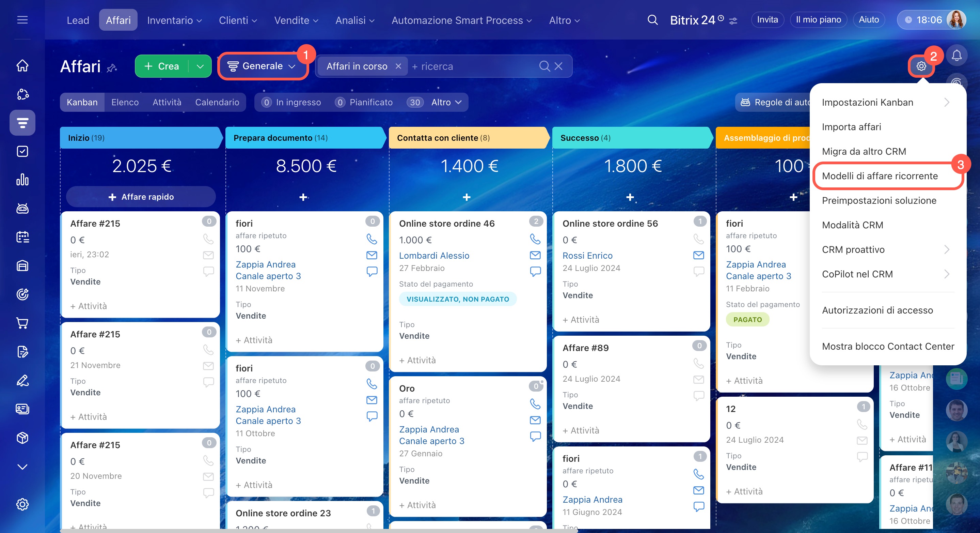Pin the Affari page title icon

tap(111, 68)
